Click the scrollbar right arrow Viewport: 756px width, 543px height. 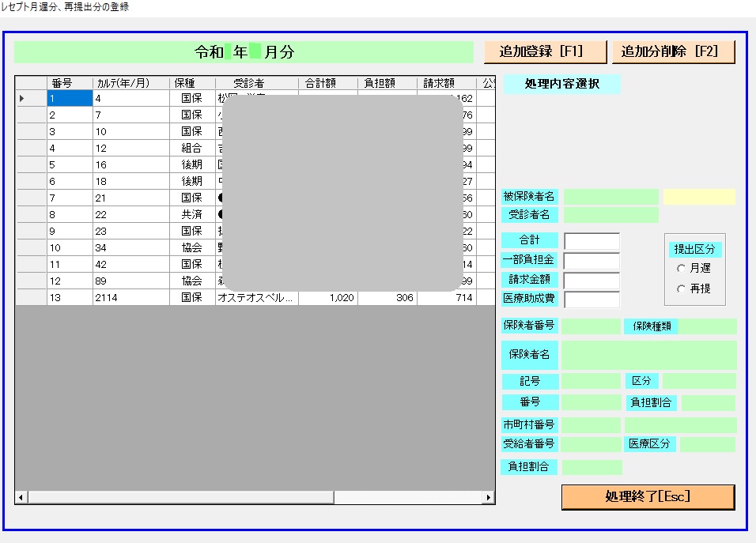coord(489,498)
